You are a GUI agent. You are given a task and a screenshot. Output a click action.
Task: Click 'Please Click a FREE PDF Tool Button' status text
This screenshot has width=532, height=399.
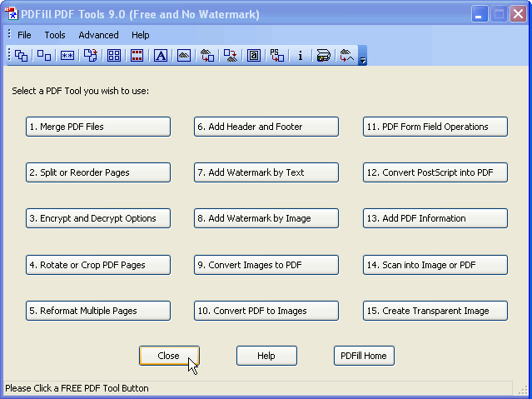point(77,388)
